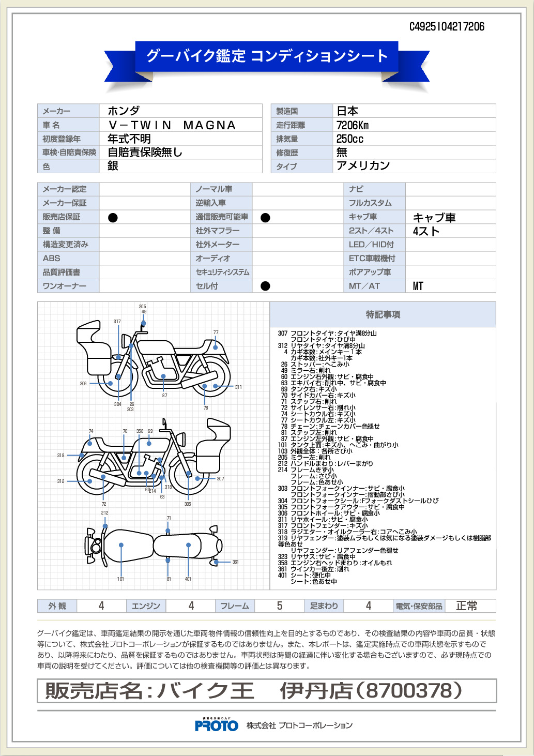Click the 株式会社 プロトコーポレーション text

(x=299, y=725)
